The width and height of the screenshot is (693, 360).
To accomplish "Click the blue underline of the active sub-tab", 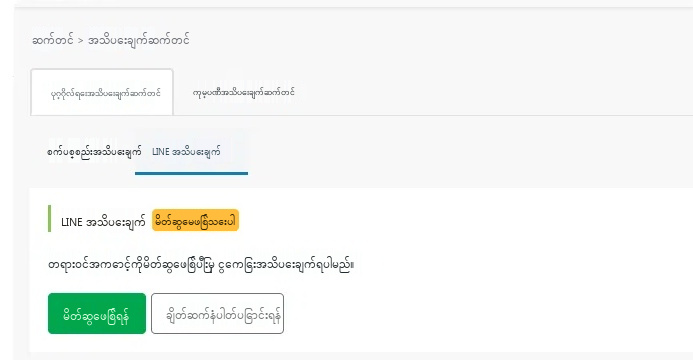I will pyautogui.click(x=191, y=173).
